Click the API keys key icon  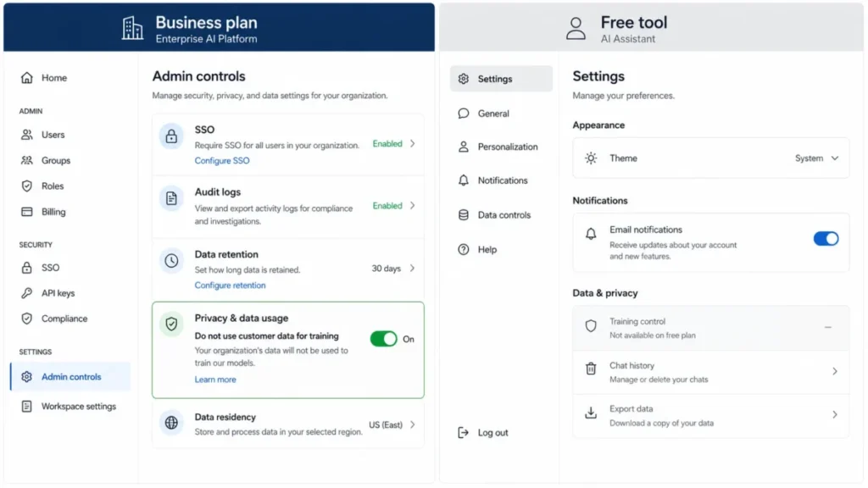pyautogui.click(x=26, y=292)
